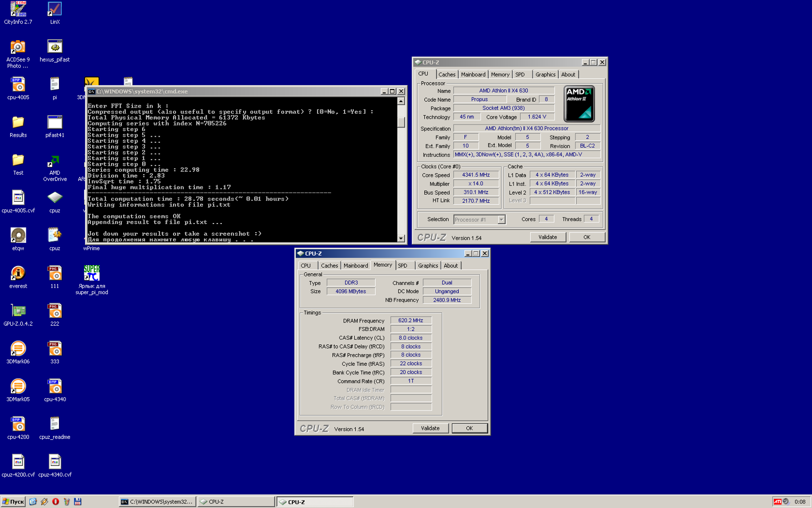Select the cpu-4200 image file icon
Screen dimensions: 812x508
click(18, 428)
